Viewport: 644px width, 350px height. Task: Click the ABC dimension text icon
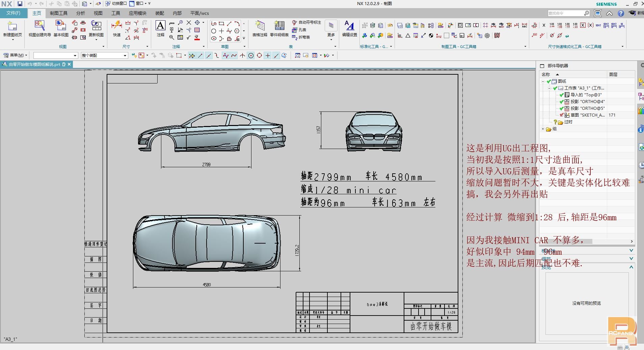click(x=524, y=25)
